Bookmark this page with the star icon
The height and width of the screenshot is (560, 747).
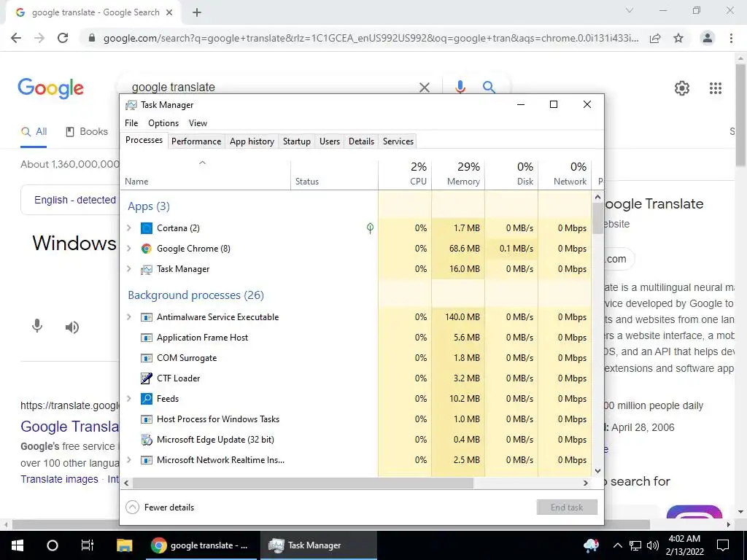[678, 38]
